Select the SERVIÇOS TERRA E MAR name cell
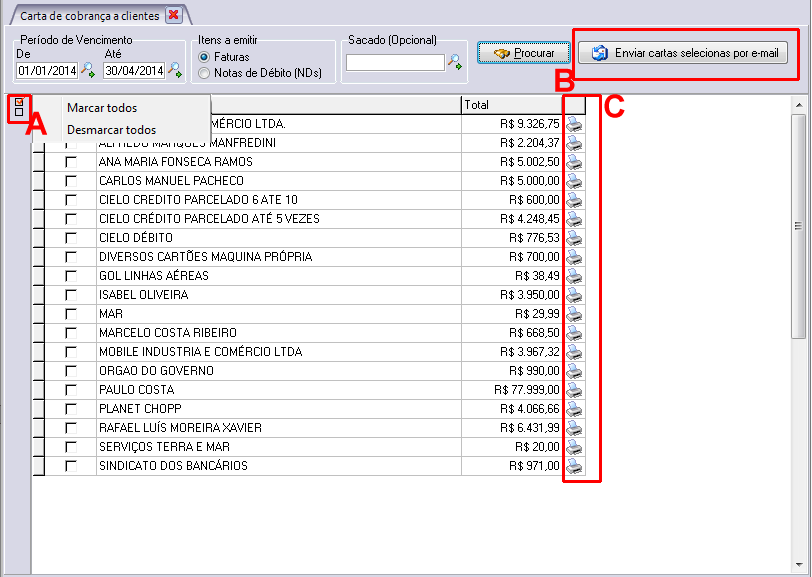Screen dimensions: 812x577 279,447
